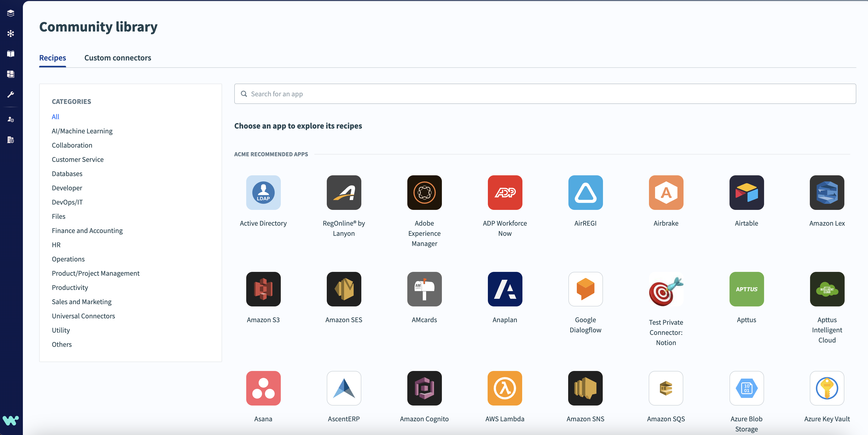
Task: Open the Google Dialogflow icon
Action: point(585,289)
